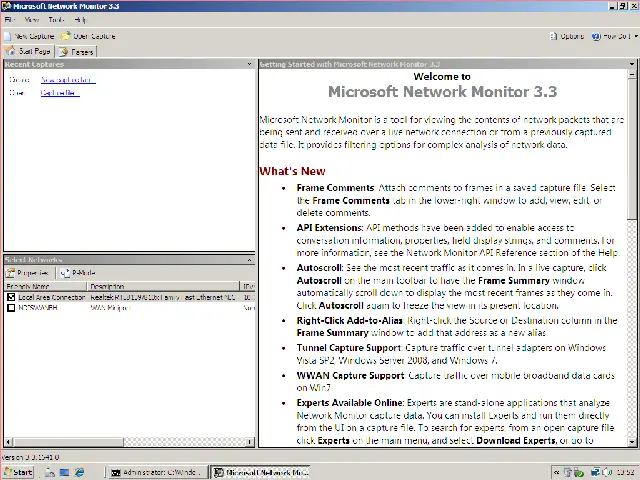Click the Open Capture folder icon
Screen dimensions: 640x480
coord(66,36)
